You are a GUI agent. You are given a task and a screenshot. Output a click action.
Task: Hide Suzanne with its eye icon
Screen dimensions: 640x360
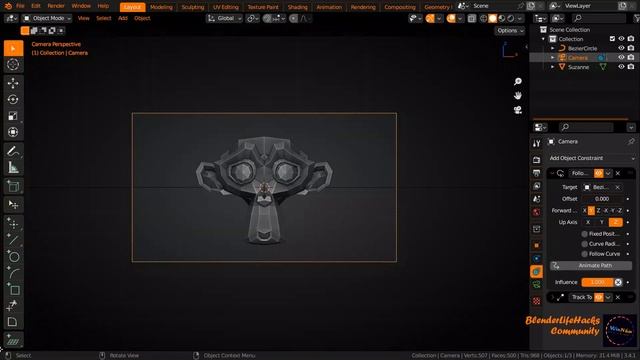click(x=621, y=67)
